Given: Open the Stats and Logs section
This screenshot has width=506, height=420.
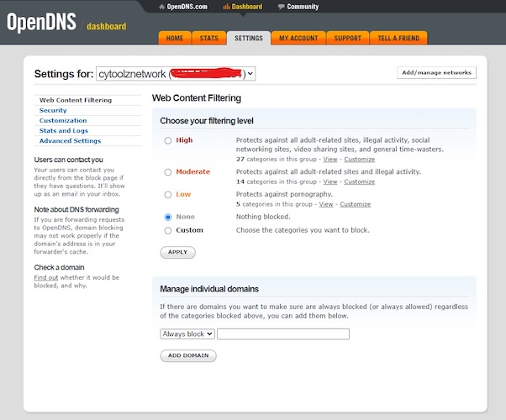Looking at the screenshot, I should click(64, 131).
